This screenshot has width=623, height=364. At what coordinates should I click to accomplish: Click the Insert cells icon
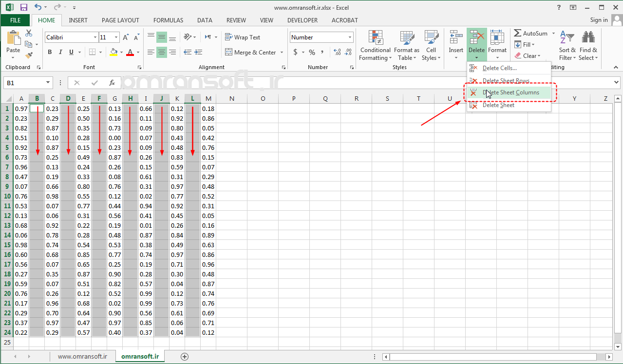456,37
